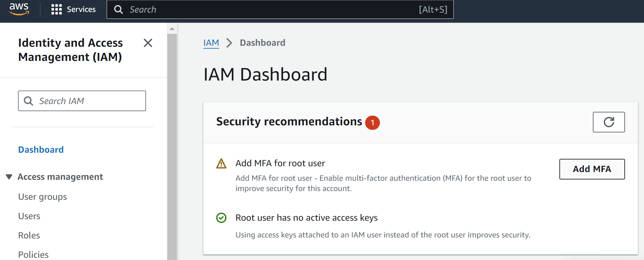The width and height of the screenshot is (644, 260).
Task: Click the Search IAM input field
Action: (x=82, y=101)
